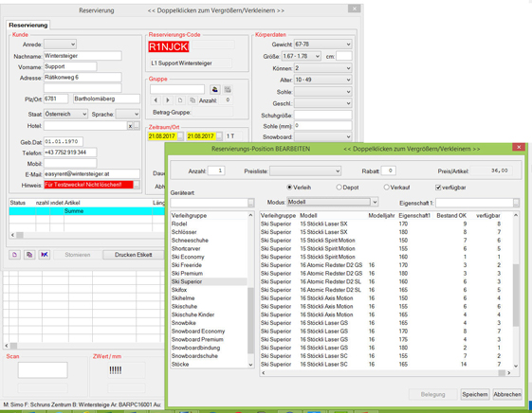Open start date picker for first 21.08.2017
The height and width of the screenshot is (413, 532).
pyautogui.click(x=180, y=136)
